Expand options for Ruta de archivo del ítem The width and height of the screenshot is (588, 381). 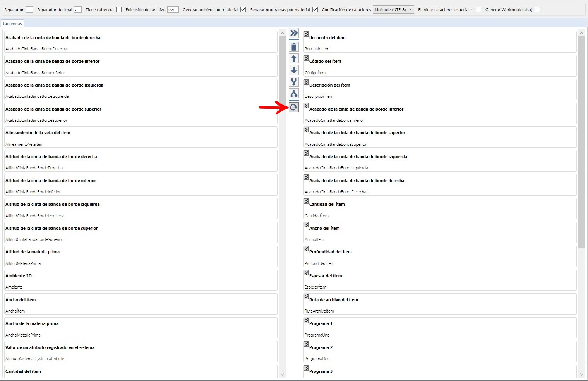(x=306, y=296)
